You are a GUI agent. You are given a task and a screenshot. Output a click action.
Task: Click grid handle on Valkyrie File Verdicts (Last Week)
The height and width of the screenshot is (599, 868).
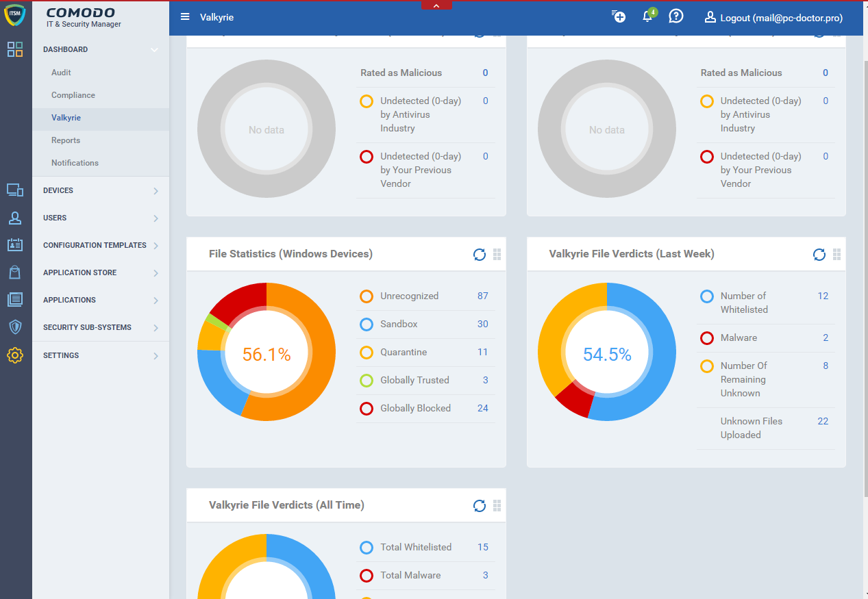click(837, 255)
